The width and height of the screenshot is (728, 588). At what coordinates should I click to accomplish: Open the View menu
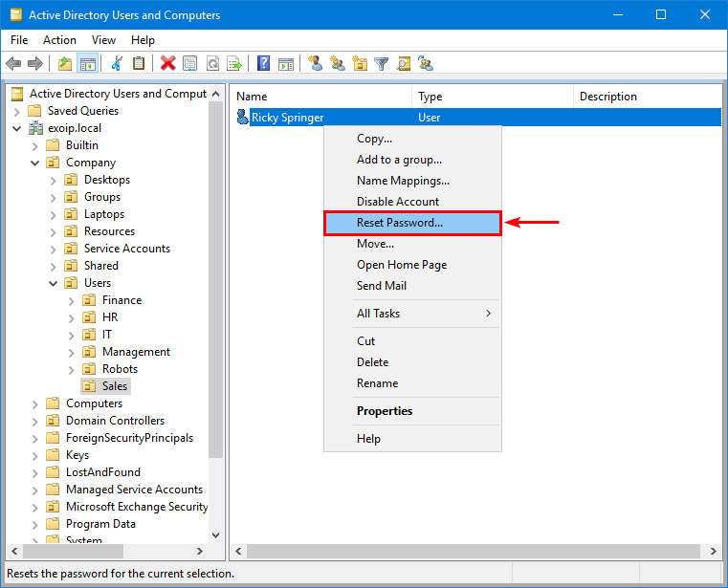point(103,40)
